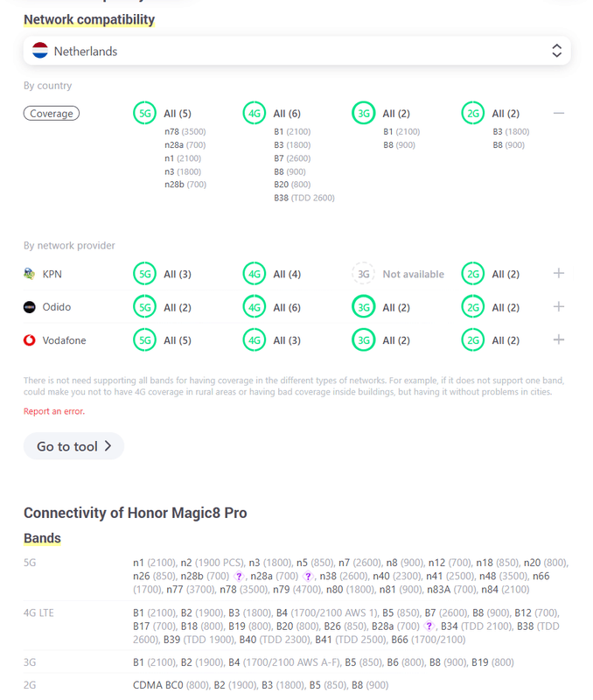Click the question mark beside n28b (700)
593x700 pixels.
(x=239, y=577)
